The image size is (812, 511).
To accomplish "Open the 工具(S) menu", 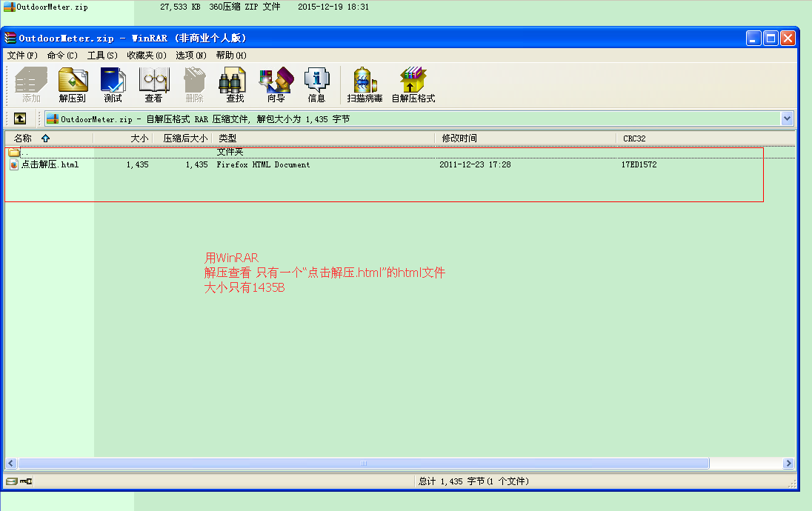I will (102, 55).
